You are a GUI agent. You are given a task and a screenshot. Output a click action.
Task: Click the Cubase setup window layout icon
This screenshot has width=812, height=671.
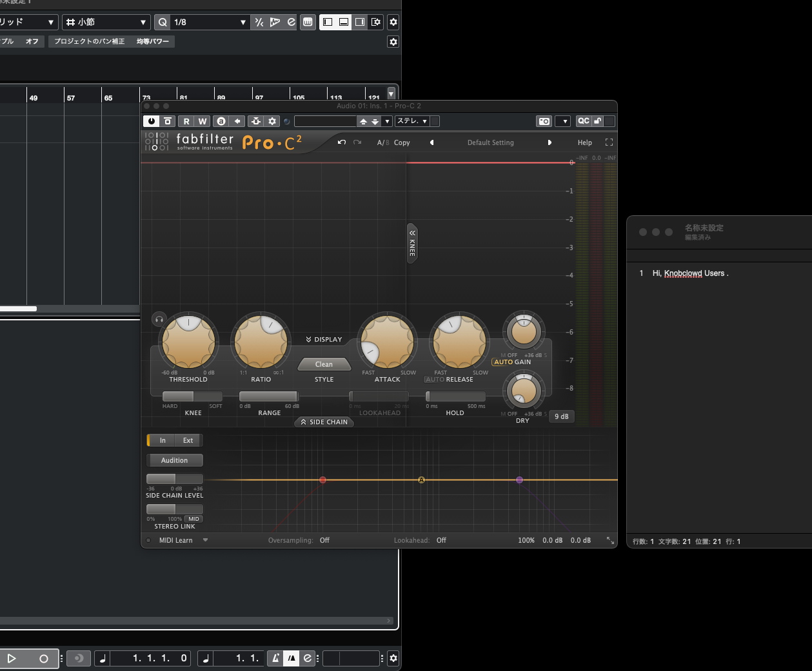375,22
